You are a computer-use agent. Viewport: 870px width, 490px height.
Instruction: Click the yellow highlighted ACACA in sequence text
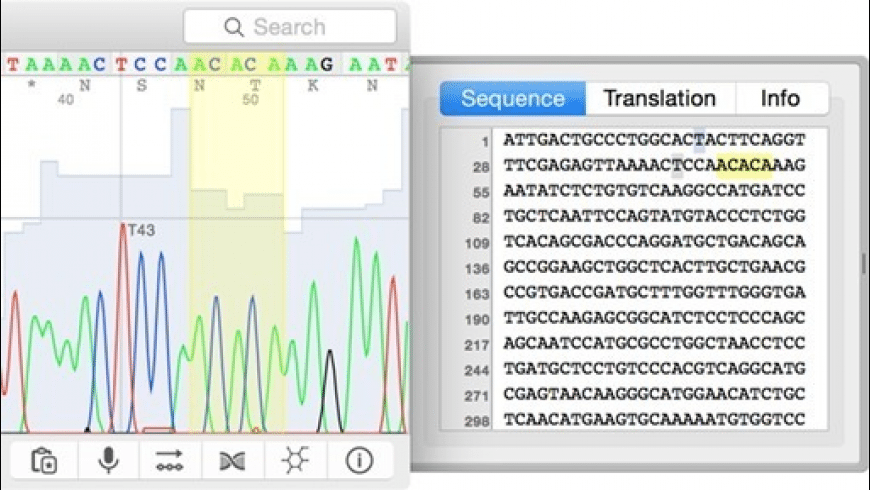point(744,165)
